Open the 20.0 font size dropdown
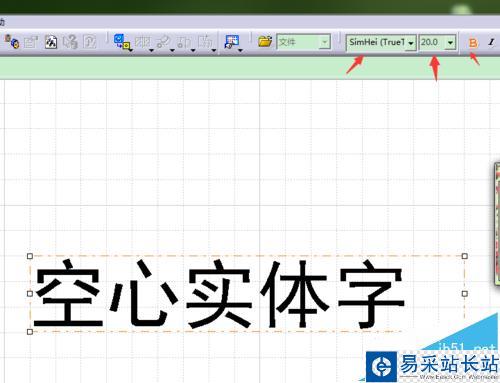This screenshot has width=500, height=383. [450, 43]
